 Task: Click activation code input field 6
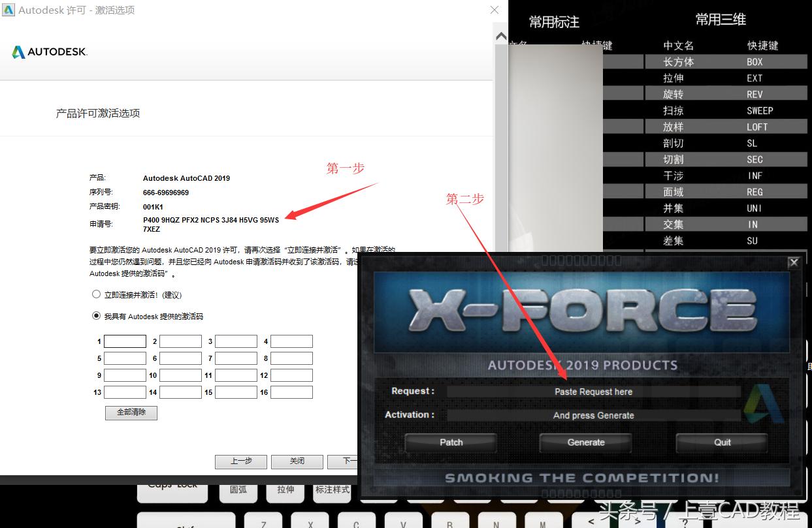(181, 358)
